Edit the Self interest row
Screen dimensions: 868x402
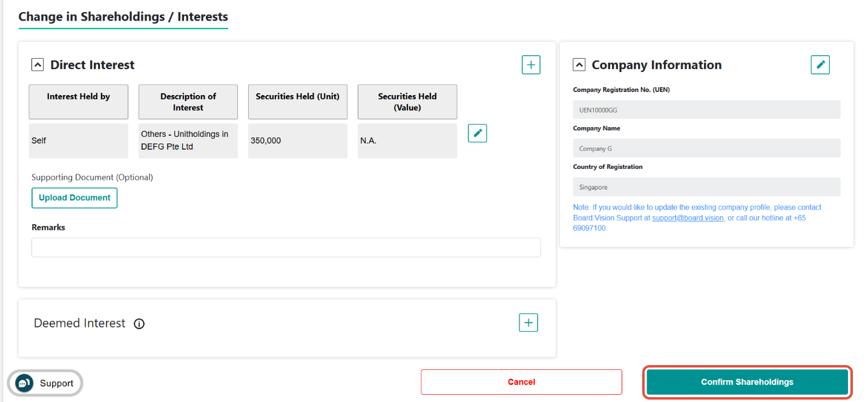pos(478,133)
